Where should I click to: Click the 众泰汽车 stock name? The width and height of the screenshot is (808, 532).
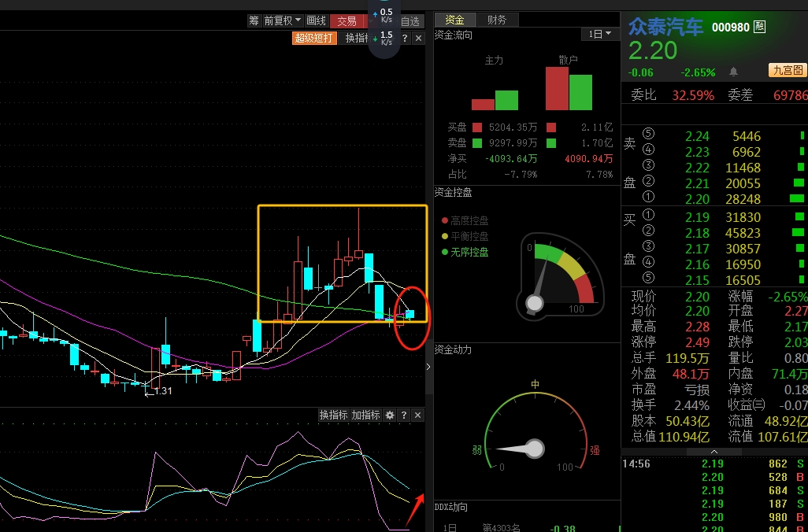tap(665, 26)
